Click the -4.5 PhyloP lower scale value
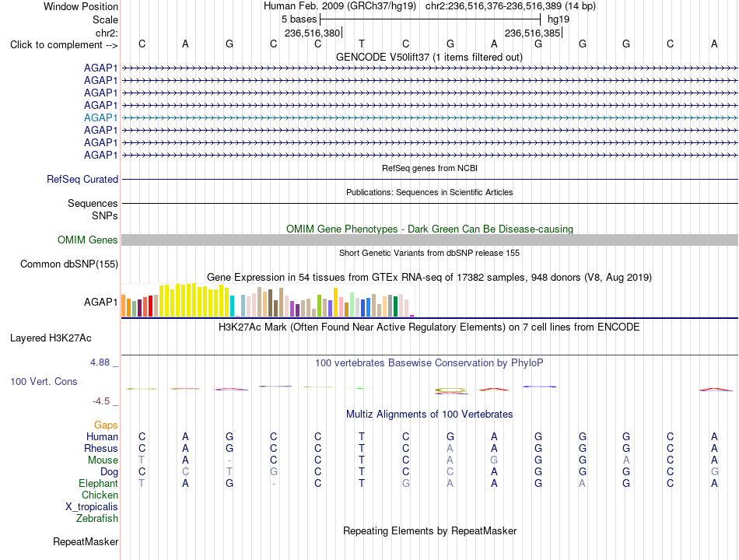The width and height of the screenshot is (739, 560). (101, 401)
